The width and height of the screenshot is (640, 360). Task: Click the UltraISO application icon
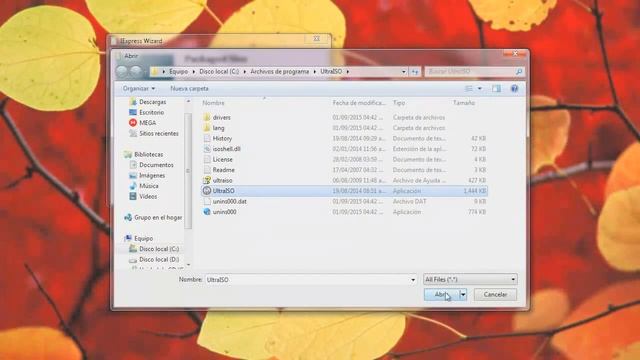click(x=207, y=191)
